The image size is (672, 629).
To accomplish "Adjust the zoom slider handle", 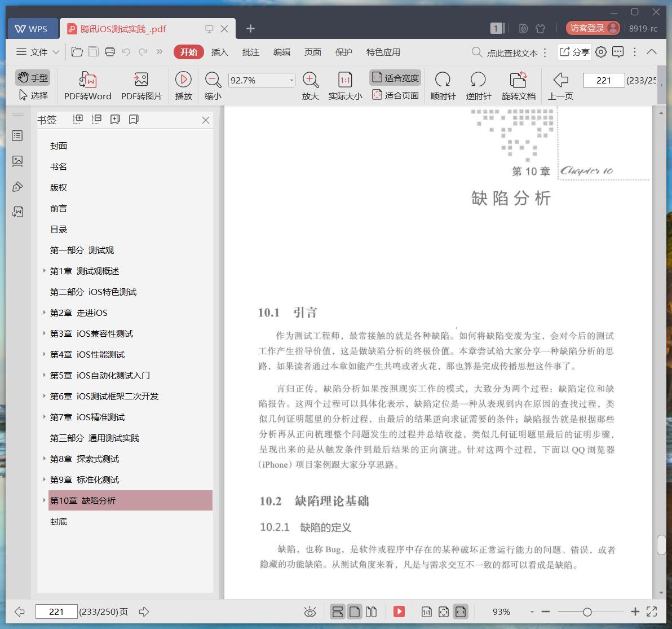I will (x=587, y=612).
